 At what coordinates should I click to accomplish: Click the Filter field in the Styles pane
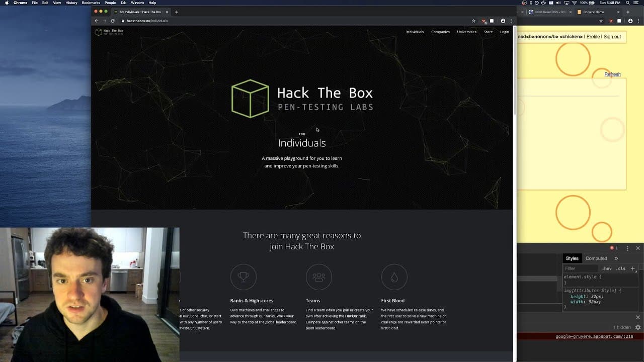pos(581,268)
